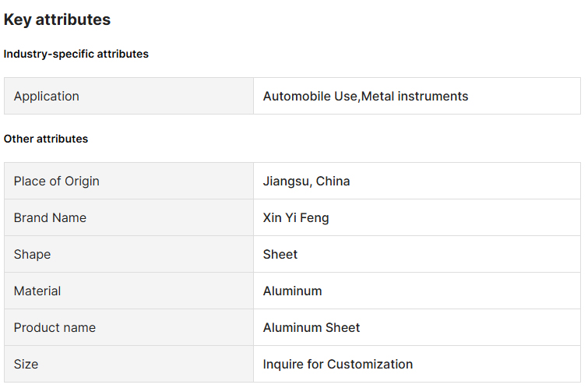
Task: Click the word China in origin value
Action: pyautogui.click(x=333, y=182)
